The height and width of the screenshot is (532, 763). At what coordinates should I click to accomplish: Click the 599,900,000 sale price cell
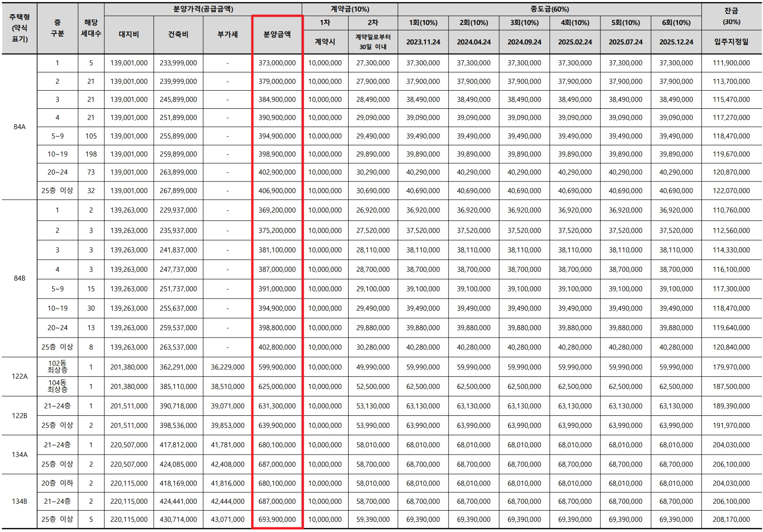tap(277, 367)
